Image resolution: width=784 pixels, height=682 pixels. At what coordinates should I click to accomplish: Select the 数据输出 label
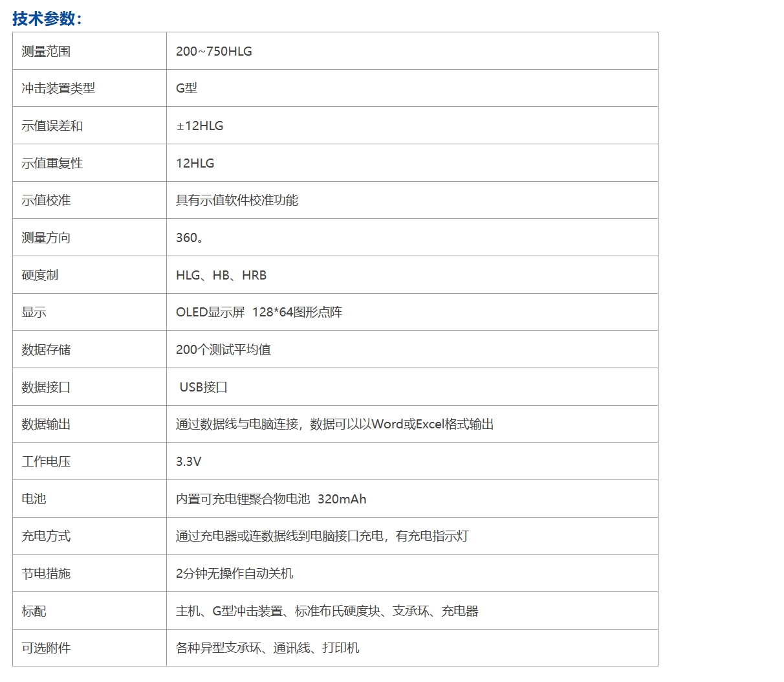pos(46,424)
